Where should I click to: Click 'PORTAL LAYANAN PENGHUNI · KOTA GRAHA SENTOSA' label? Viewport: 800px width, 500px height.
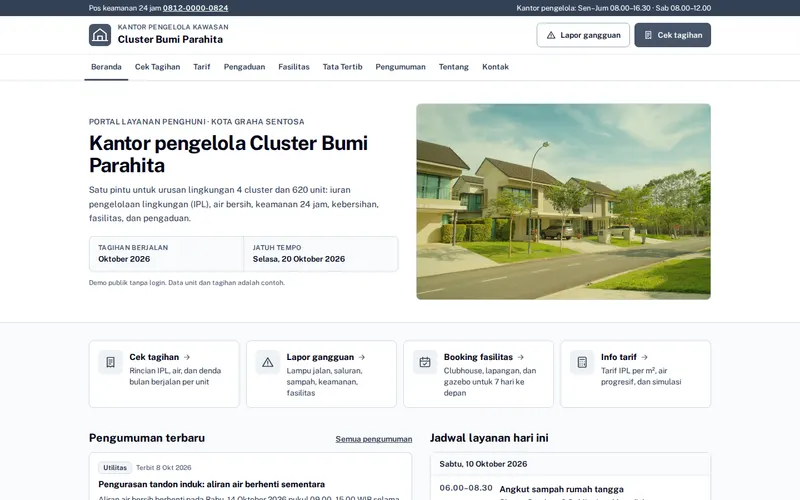tap(196, 122)
